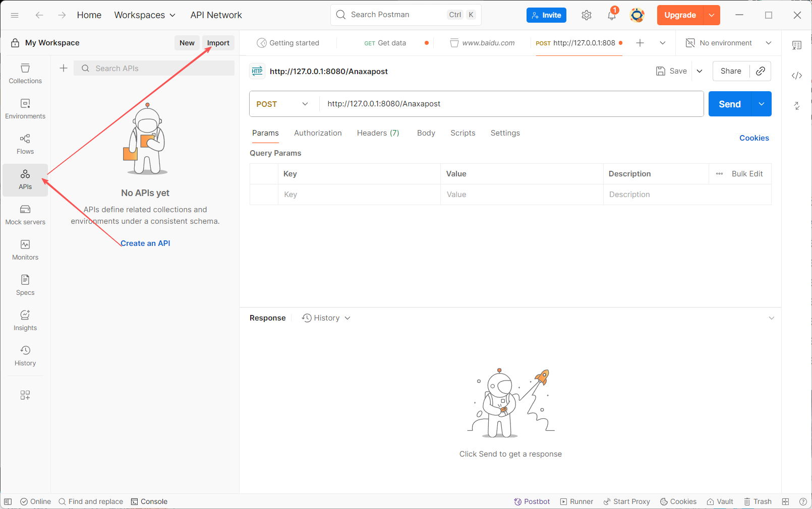812x509 pixels.
Task: Open the No environment dropdown
Action: click(x=729, y=43)
